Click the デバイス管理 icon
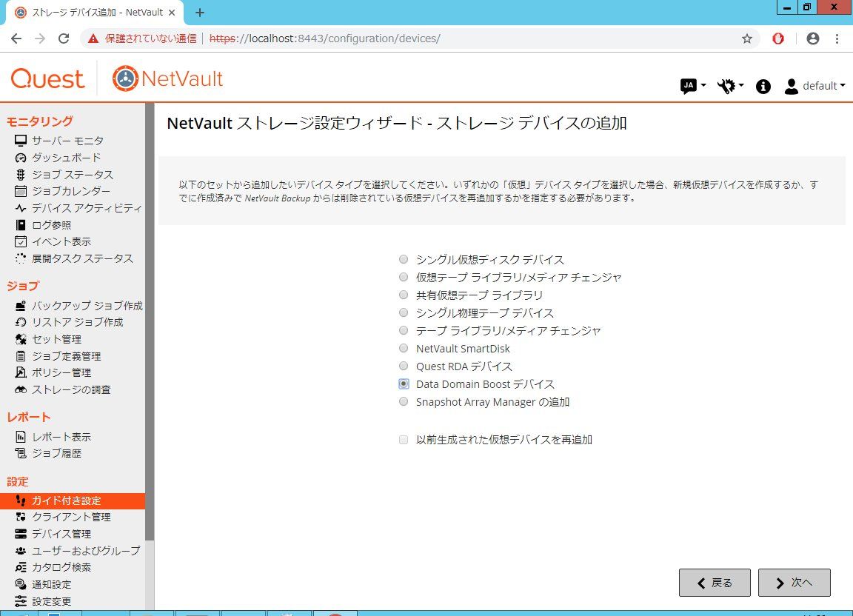Image resolution: width=853 pixels, height=616 pixels. point(21,534)
